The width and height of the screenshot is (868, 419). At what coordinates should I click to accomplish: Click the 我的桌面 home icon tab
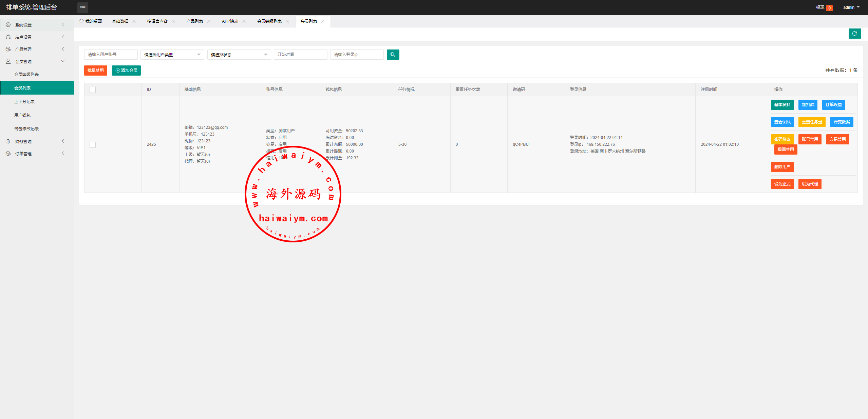click(x=91, y=21)
